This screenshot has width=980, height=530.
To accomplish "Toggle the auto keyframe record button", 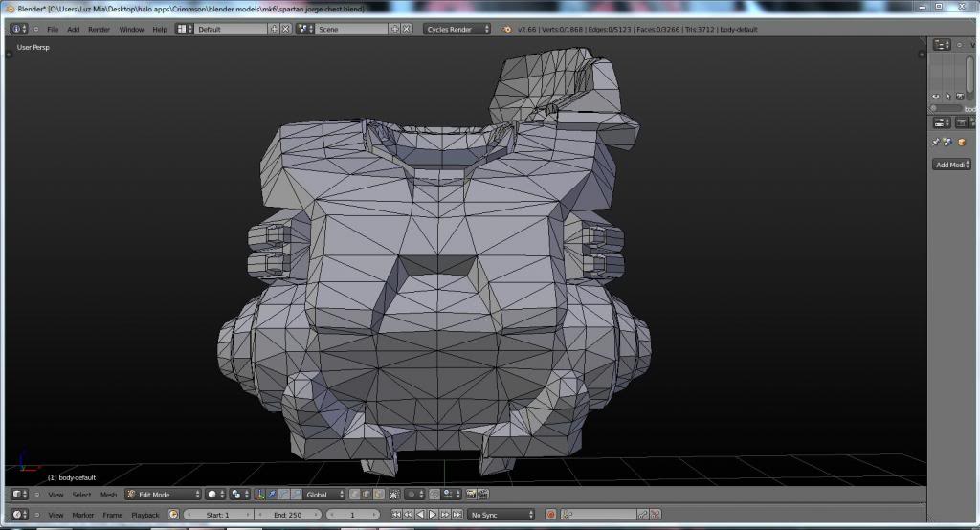I will pos(550,515).
